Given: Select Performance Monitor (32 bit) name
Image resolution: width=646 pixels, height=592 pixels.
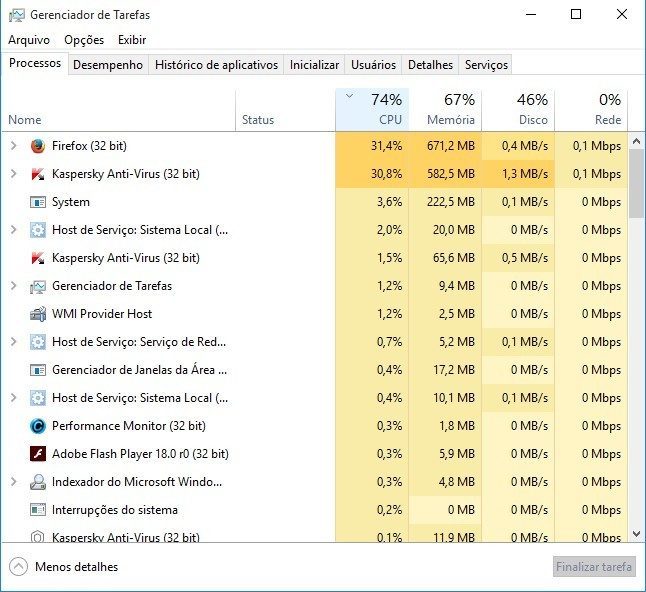Looking at the screenshot, I should tap(129, 426).
